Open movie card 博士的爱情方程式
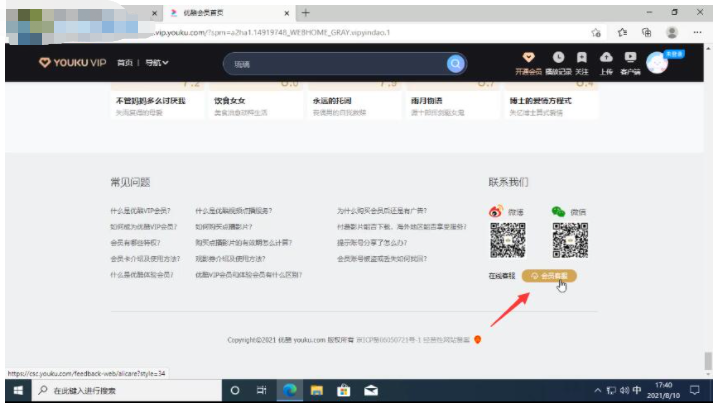This screenshot has width=718, height=408. coord(551,102)
